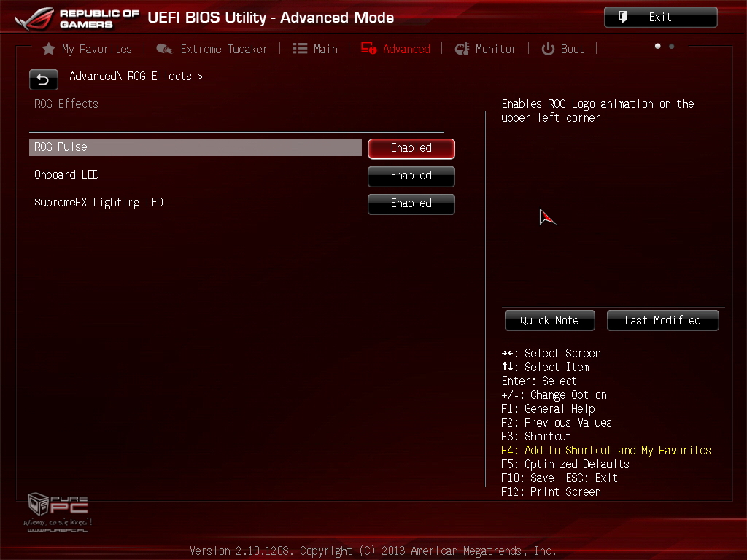Open the ROG Pulse Enabled dropdown

point(411,149)
